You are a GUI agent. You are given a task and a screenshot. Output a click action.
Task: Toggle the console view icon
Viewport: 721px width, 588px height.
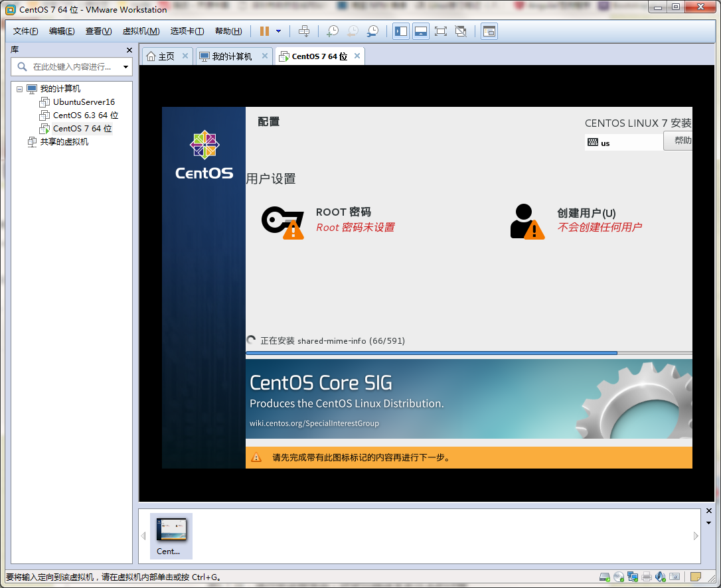[489, 31]
